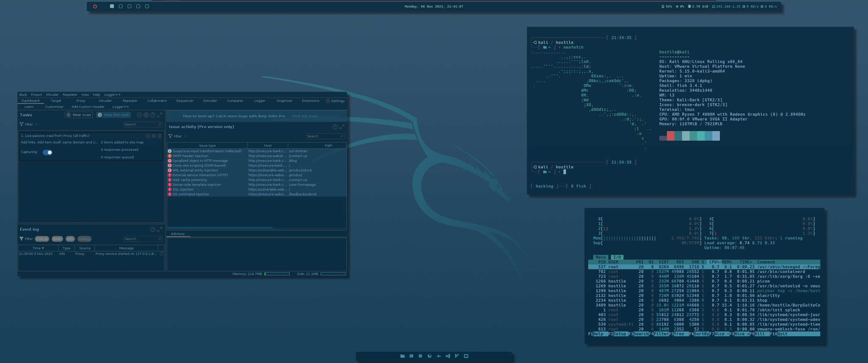Viewport: 868px width, 363px height.
Task: Expand the Event log panel
Action: [160, 229]
